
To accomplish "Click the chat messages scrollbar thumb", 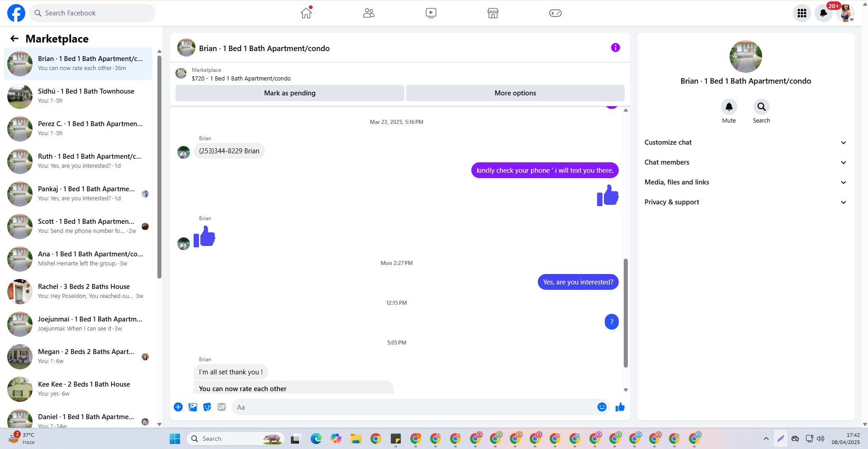I will pyautogui.click(x=626, y=313).
